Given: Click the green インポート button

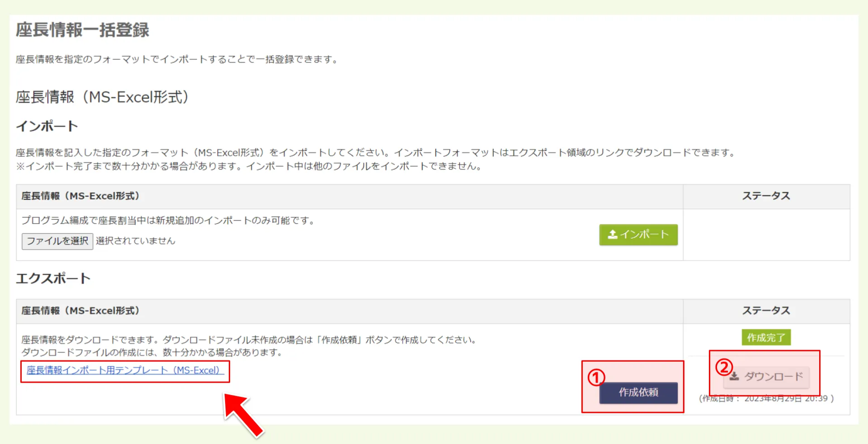Looking at the screenshot, I should [638, 235].
